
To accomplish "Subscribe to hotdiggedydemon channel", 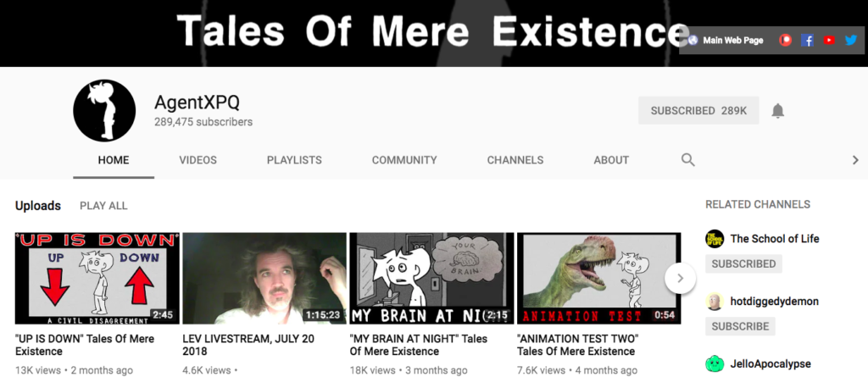I will [x=740, y=326].
